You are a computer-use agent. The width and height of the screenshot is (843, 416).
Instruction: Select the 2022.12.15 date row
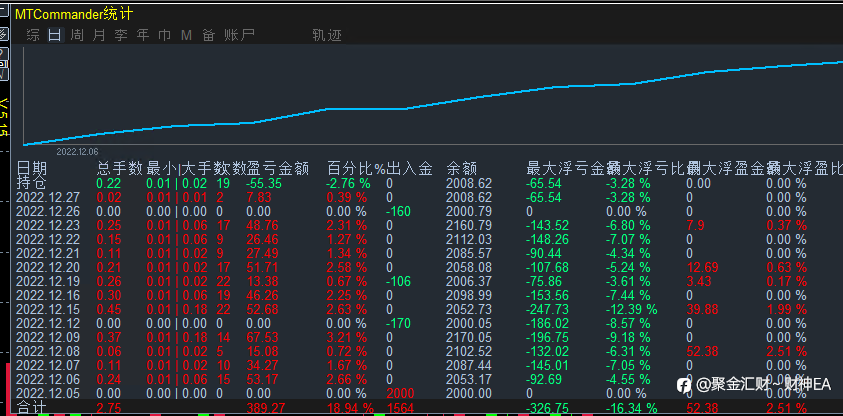point(48,309)
